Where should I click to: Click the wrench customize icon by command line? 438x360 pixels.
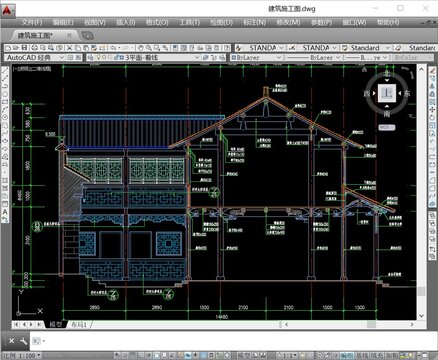[x=23, y=341]
